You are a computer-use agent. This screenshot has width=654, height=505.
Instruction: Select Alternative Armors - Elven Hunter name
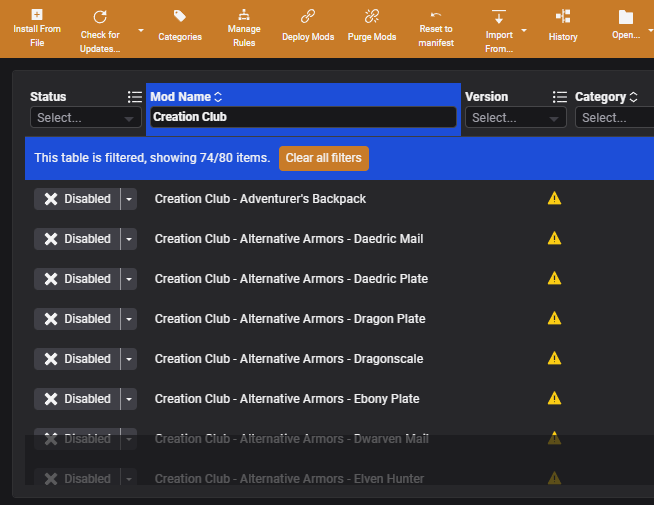click(x=289, y=479)
